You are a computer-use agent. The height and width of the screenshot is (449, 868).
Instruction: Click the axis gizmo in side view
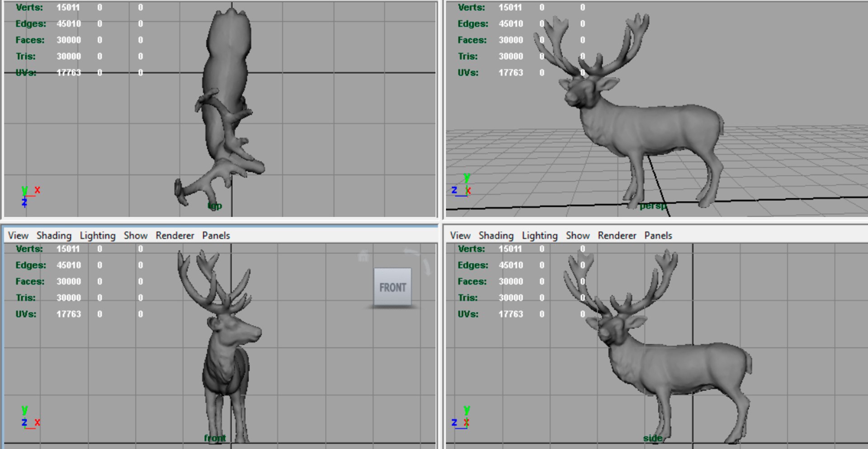pos(462,418)
